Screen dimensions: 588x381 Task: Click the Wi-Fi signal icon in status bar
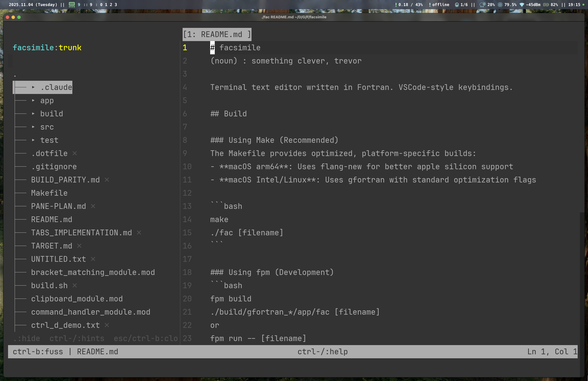(522, 5)
